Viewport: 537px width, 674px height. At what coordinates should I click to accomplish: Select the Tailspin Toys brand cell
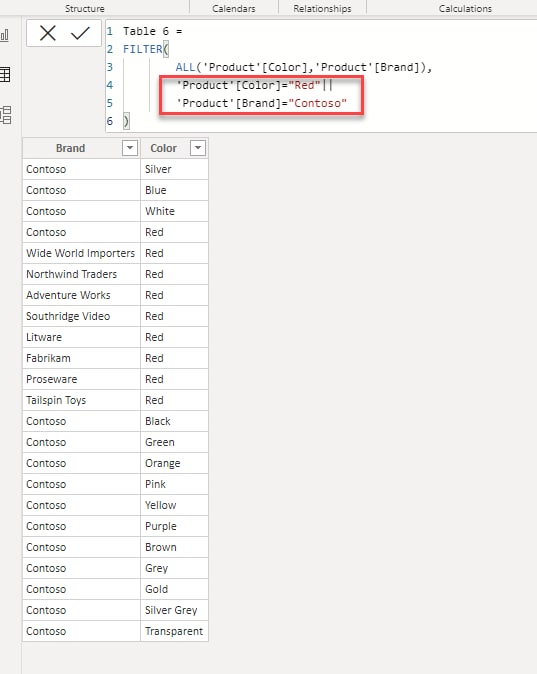pyautogui.click(x=81, y=401)
